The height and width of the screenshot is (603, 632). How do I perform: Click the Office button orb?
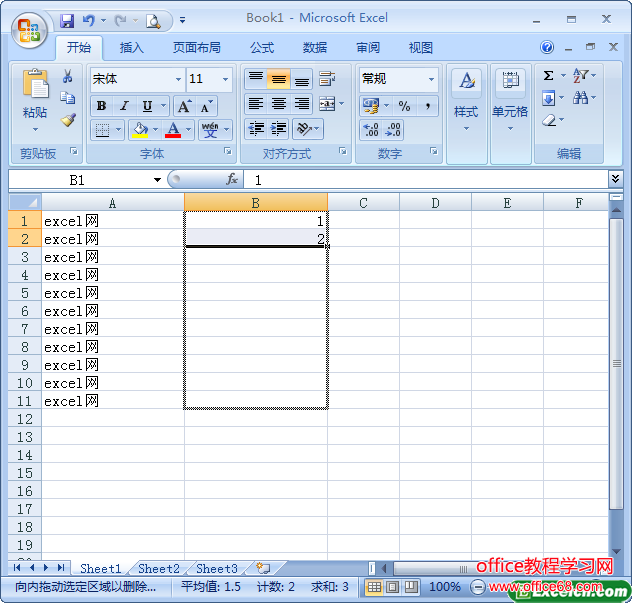click(x=29, y=31)
